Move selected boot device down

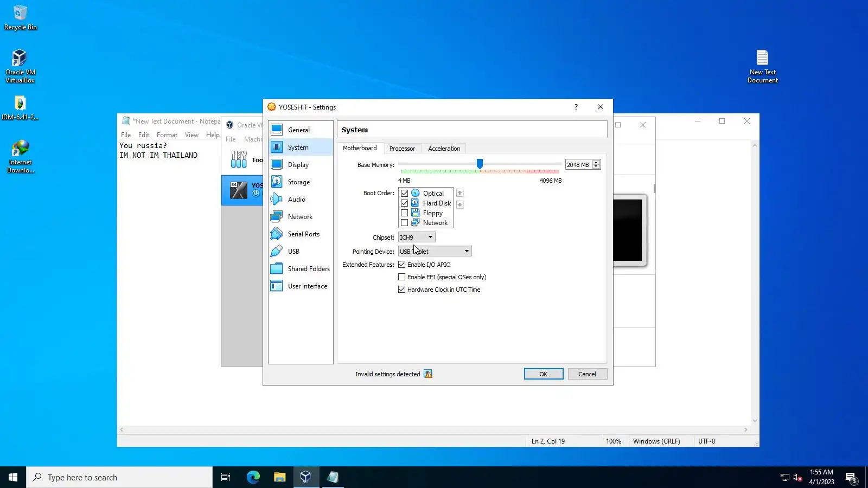pos(459,204)
